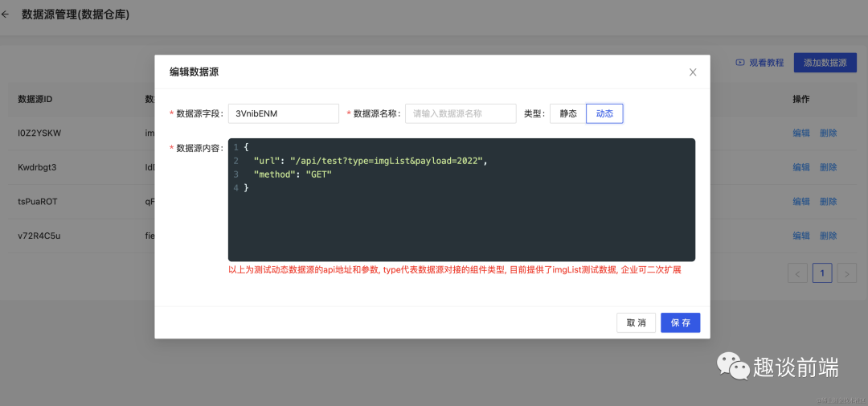The width and height of the screenshot is (868, 406).
Task: Click the 数据源管理(数据仓库) page title
Action: click(x=76, y=15)
